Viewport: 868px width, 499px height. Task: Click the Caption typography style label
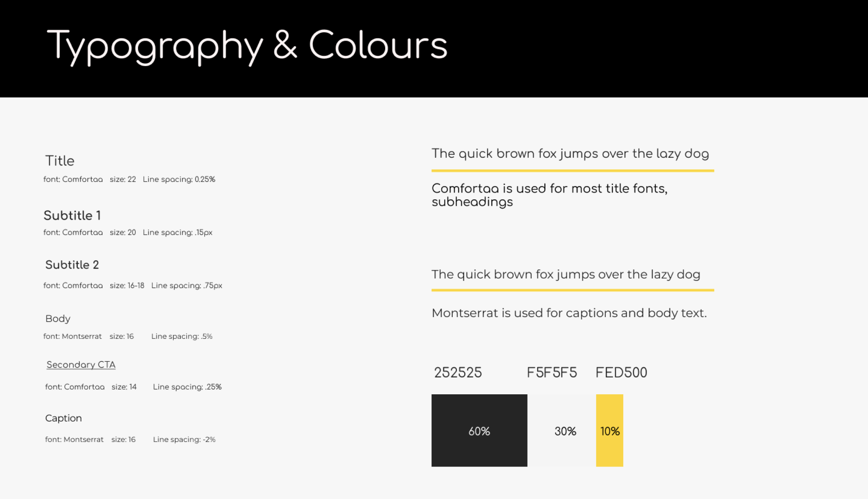63,417
